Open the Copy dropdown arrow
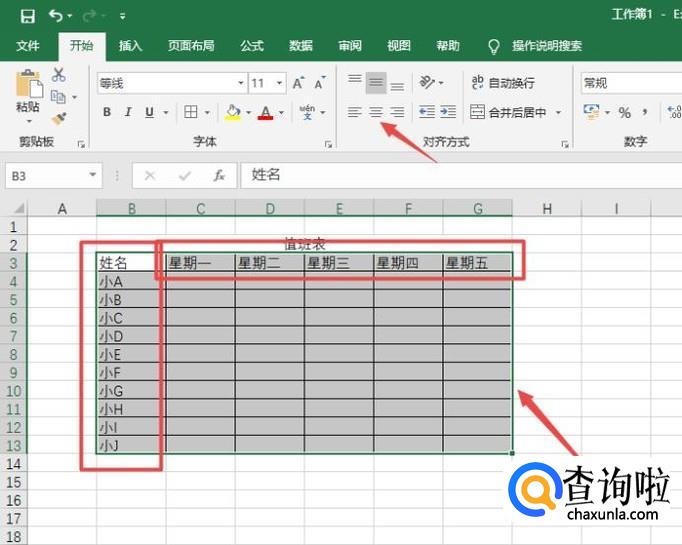 [x=74, y=97]
